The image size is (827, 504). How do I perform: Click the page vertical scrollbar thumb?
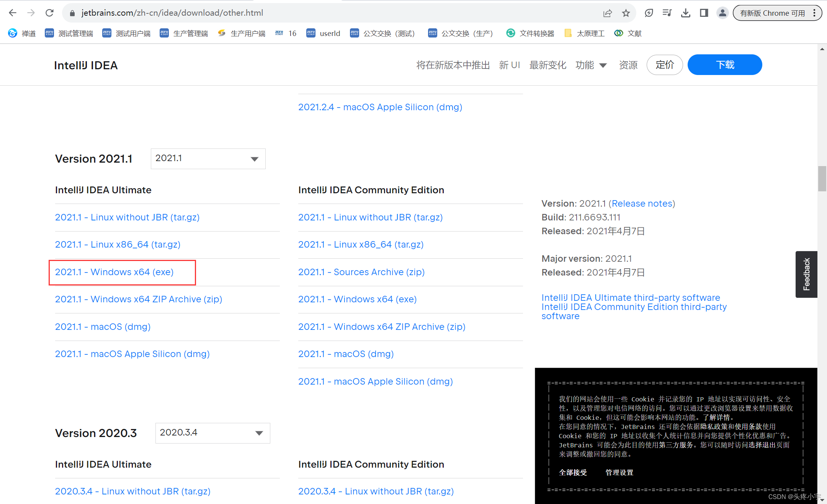pyautogui.click(x=822, y=178)
